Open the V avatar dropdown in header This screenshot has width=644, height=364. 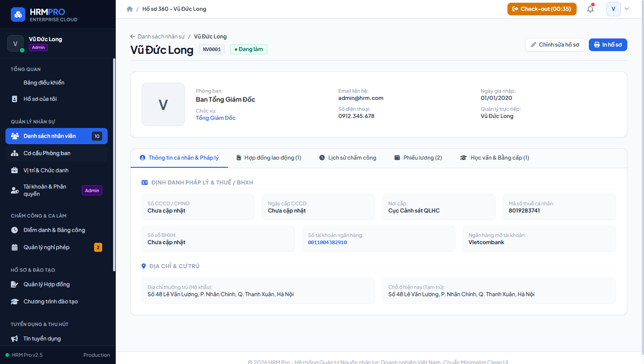point(613,9)
